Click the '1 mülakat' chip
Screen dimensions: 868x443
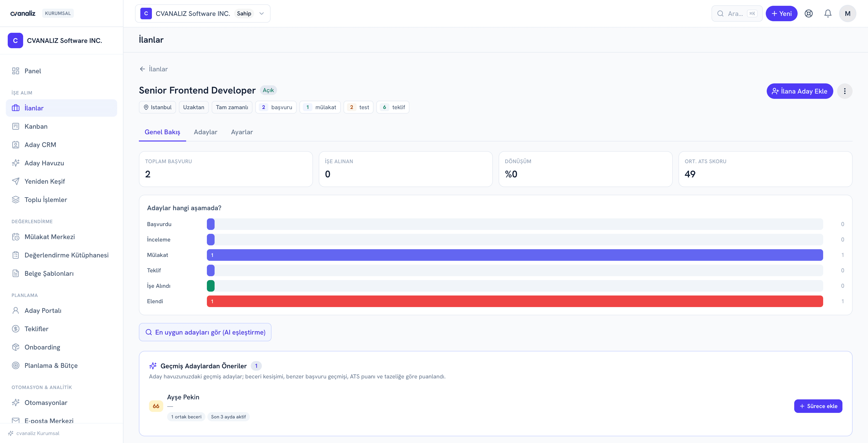pos(320,107)
